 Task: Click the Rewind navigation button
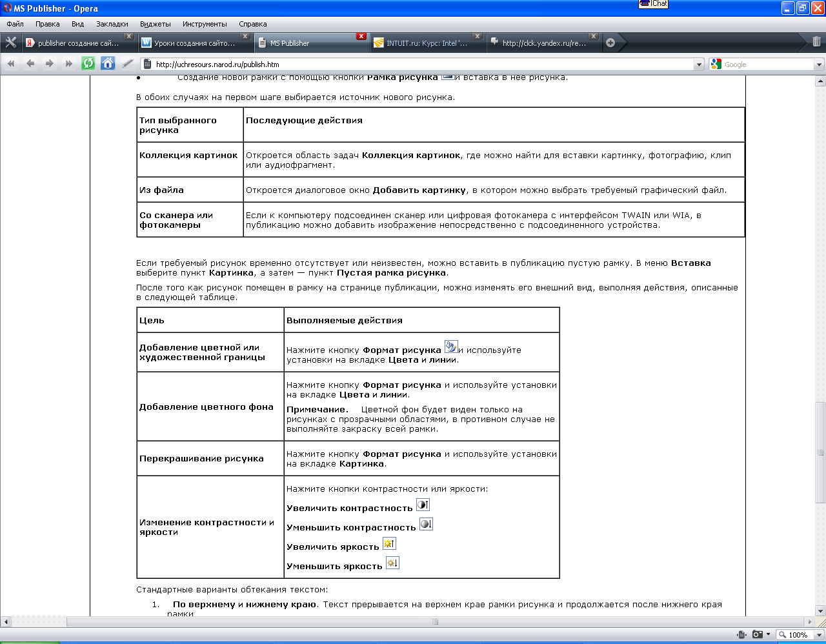click(x=11, y=64)
